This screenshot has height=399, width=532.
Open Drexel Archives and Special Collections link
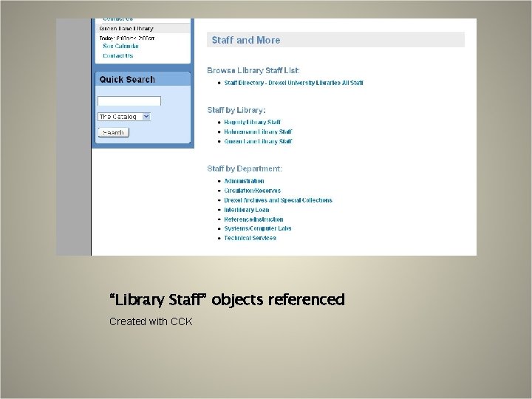point(278,200)
